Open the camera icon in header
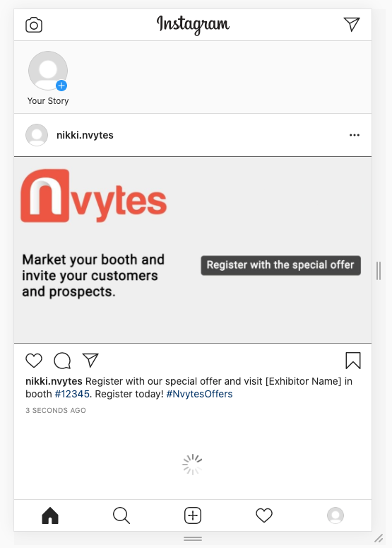392x548 pixels. 34,25
